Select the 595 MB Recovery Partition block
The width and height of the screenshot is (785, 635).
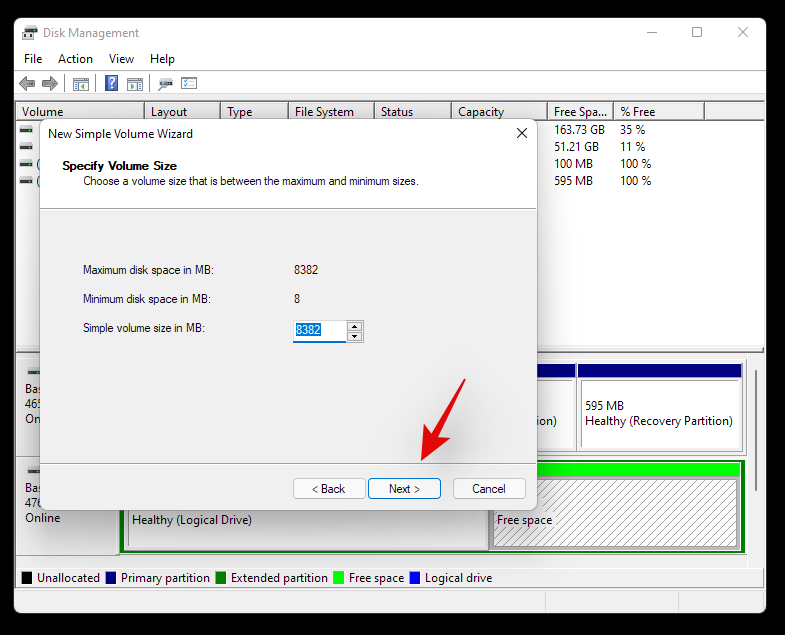[659, 413]
